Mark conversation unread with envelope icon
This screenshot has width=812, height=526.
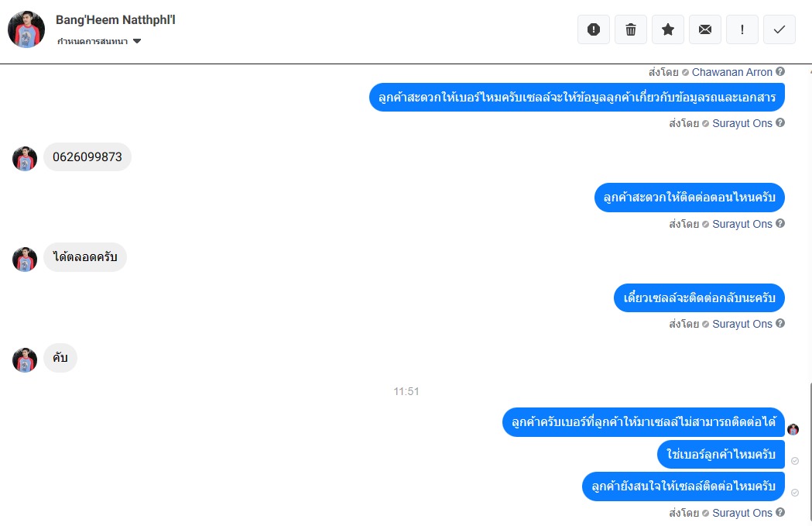click(705, 29)
